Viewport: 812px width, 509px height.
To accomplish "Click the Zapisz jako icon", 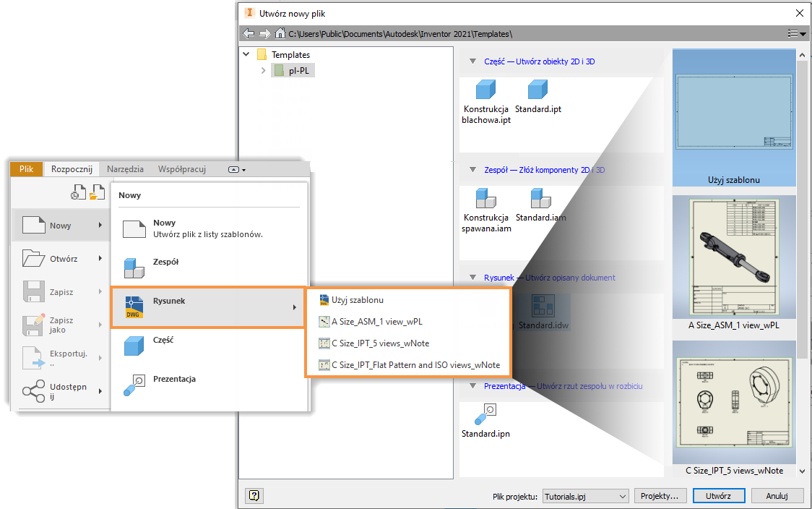I will 34,325.
